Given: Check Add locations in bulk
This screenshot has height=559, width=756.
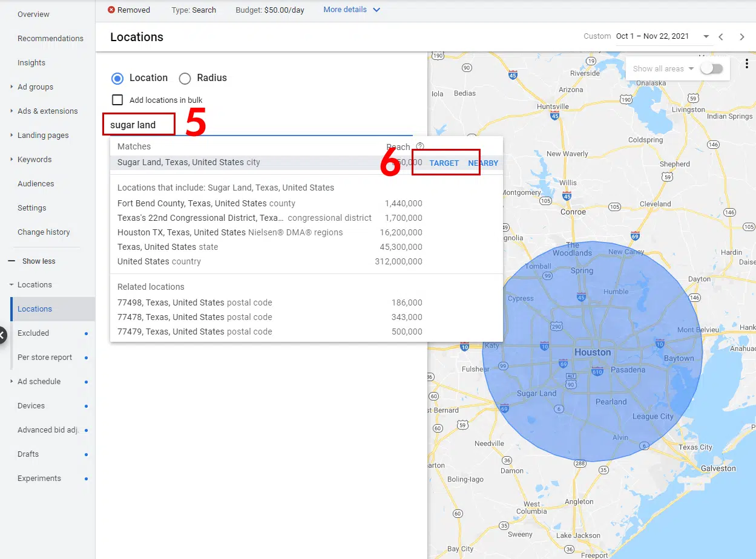Looking at the screenshot, I should tap(117, 100).
